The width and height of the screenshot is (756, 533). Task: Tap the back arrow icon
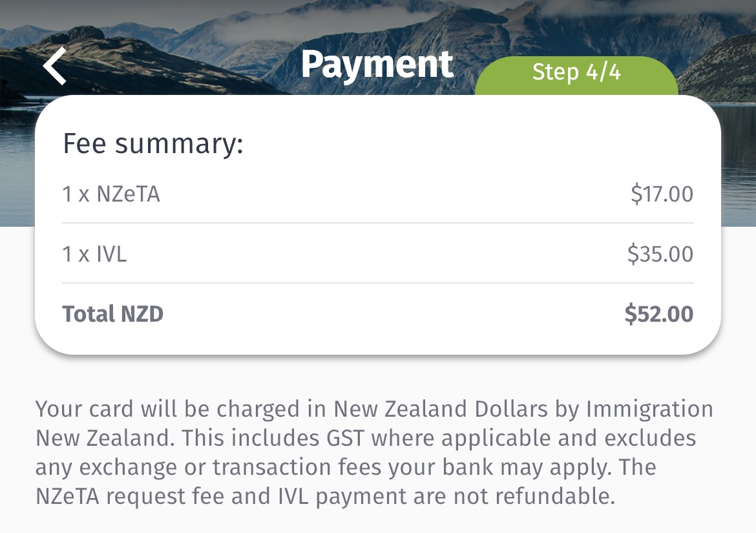click(x=56, y=66)
